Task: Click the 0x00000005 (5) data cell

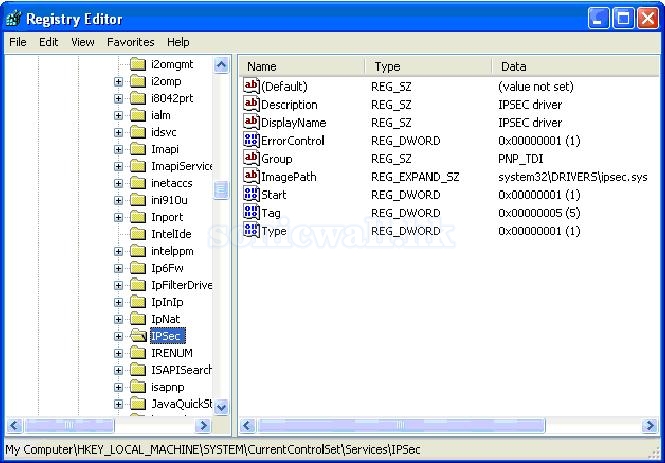Action: click(x=539, y=213)
